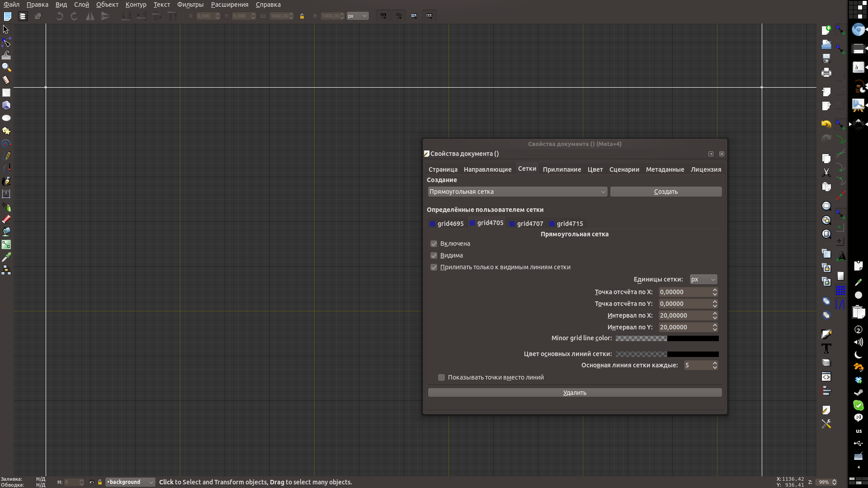868x488 pixels.
Task: Click the Цвет основных линий сетки swatch
Action: tap(667, 354)
